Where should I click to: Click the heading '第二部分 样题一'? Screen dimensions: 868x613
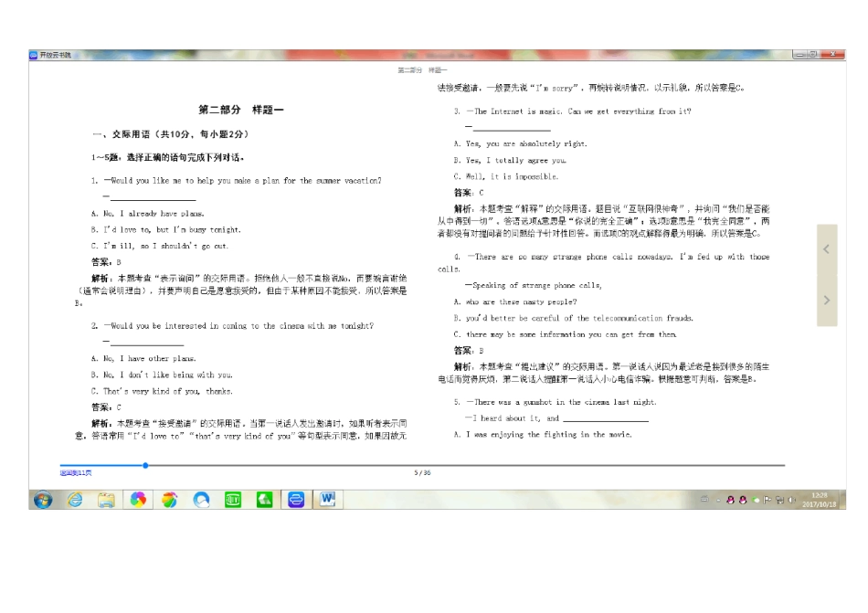coord(241,110)
